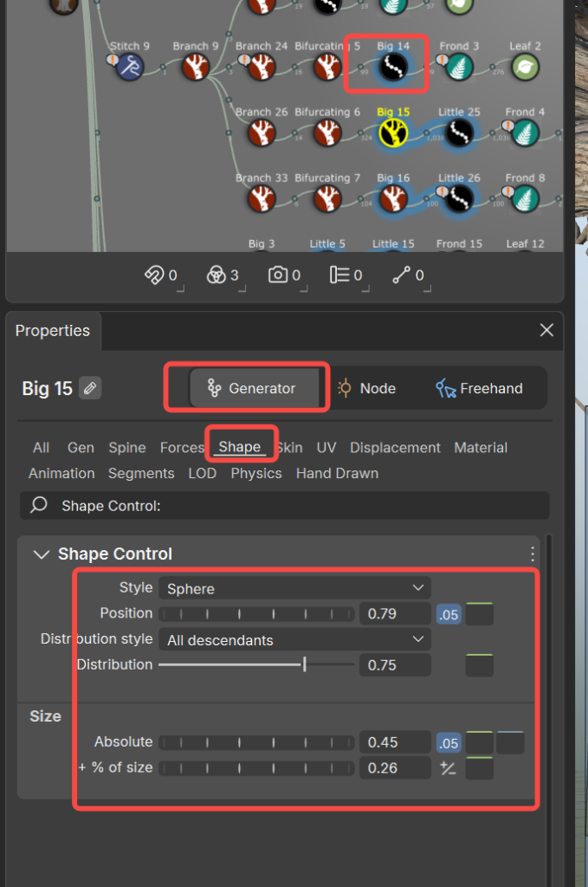The width and height of the screenshot is (588, 887).
Task: Open the list counter icon dropdown
Action: point(348,275)
